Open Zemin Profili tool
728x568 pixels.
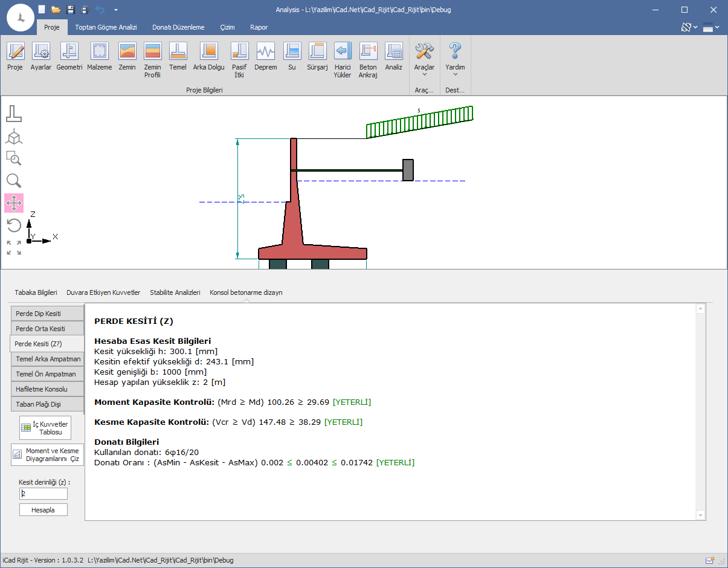tap(152, 60)
